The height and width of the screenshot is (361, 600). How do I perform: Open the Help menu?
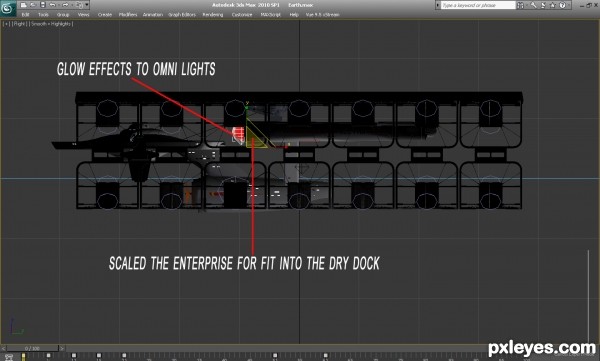294,15
